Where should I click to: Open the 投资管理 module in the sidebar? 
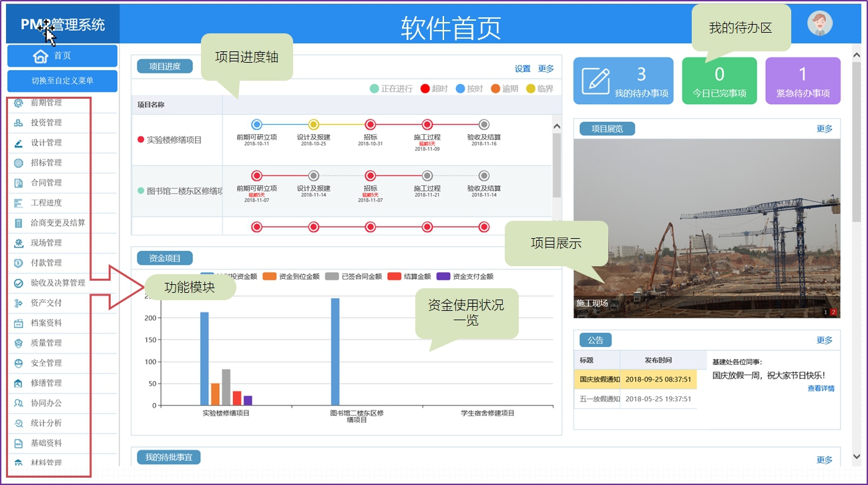tap(45, 123)
